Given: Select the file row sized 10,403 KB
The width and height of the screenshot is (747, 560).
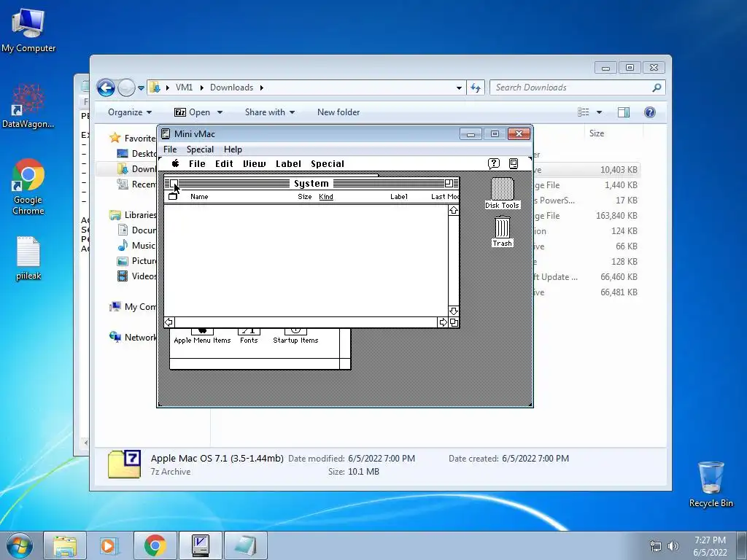Looking at the screenshot, I should [586, 170].
